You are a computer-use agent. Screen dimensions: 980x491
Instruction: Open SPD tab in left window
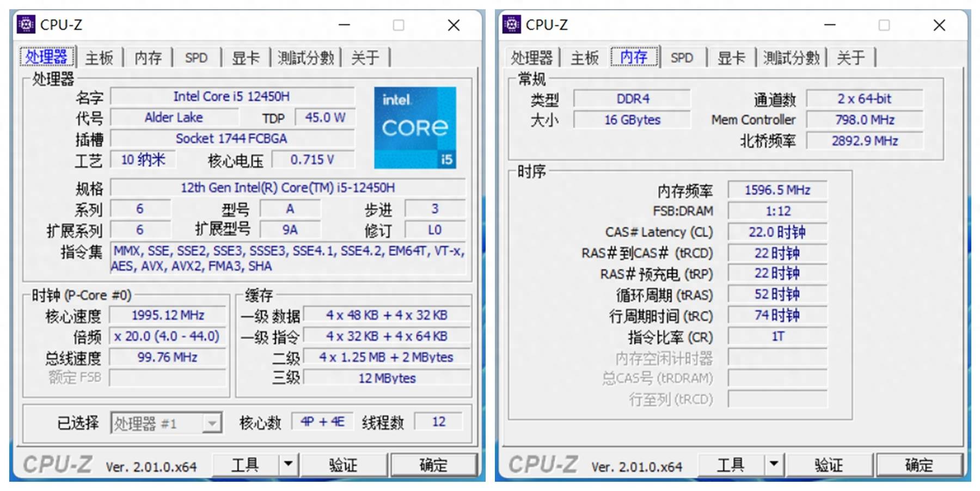tap(196, 58)
